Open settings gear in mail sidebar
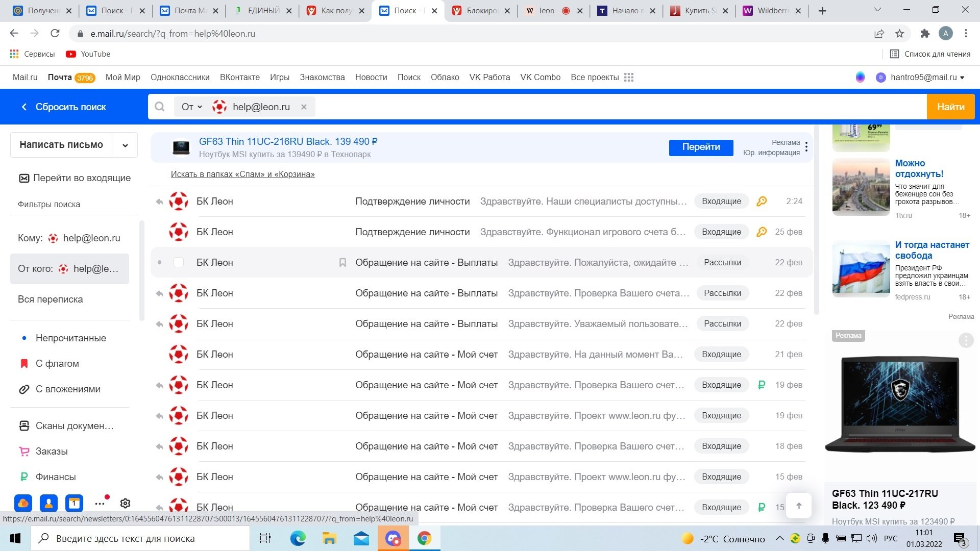Viewport: 980px width, 551px height. tap(125, 504)
